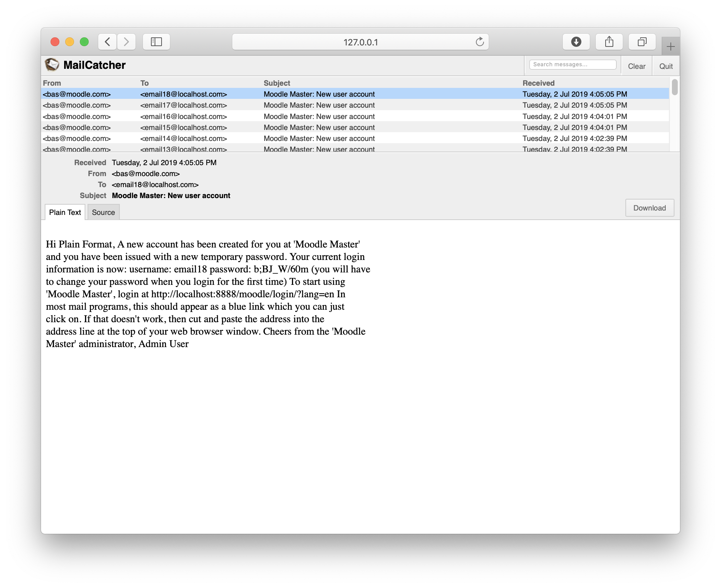Close the window with the red button

click(x=55, y=42)
